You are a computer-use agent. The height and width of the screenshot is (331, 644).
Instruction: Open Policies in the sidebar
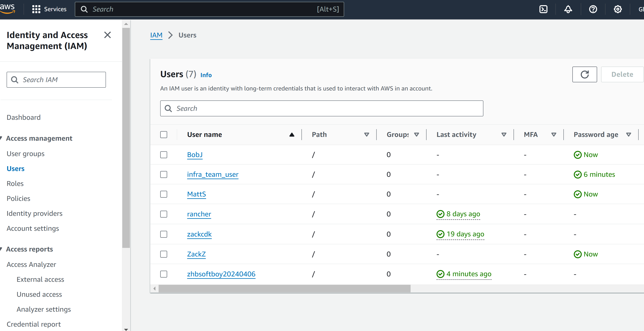[x=18, y=198]
